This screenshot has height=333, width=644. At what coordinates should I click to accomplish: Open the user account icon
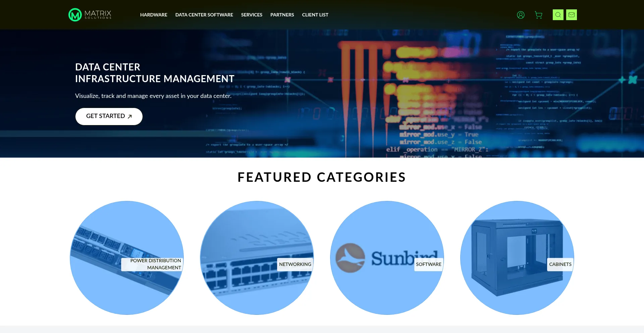coord(521,15)
